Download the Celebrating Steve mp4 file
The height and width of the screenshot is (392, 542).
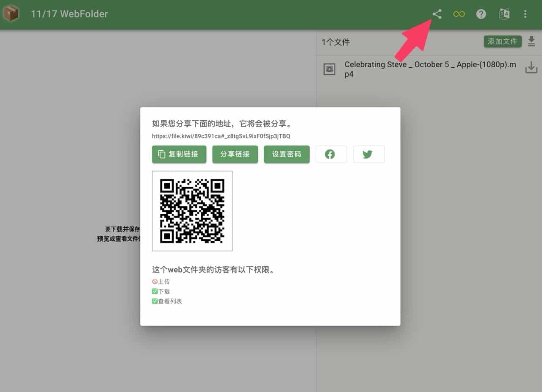coord(531,68)
